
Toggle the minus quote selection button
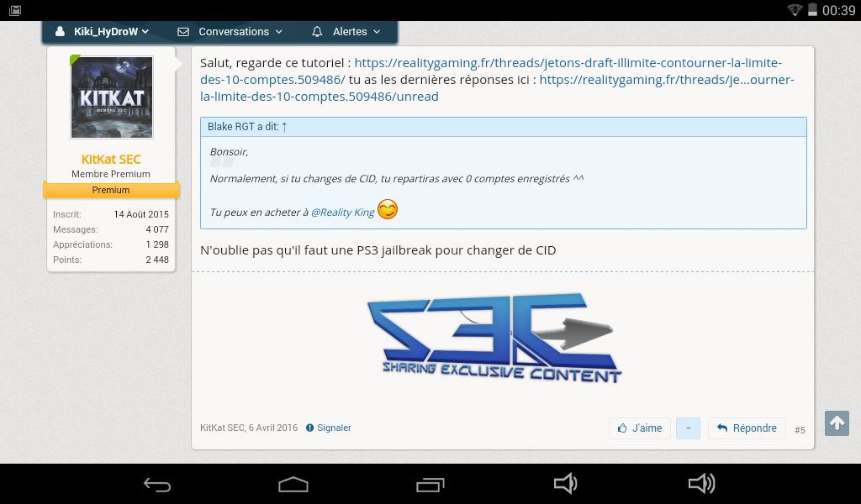(x=688, y=428)
